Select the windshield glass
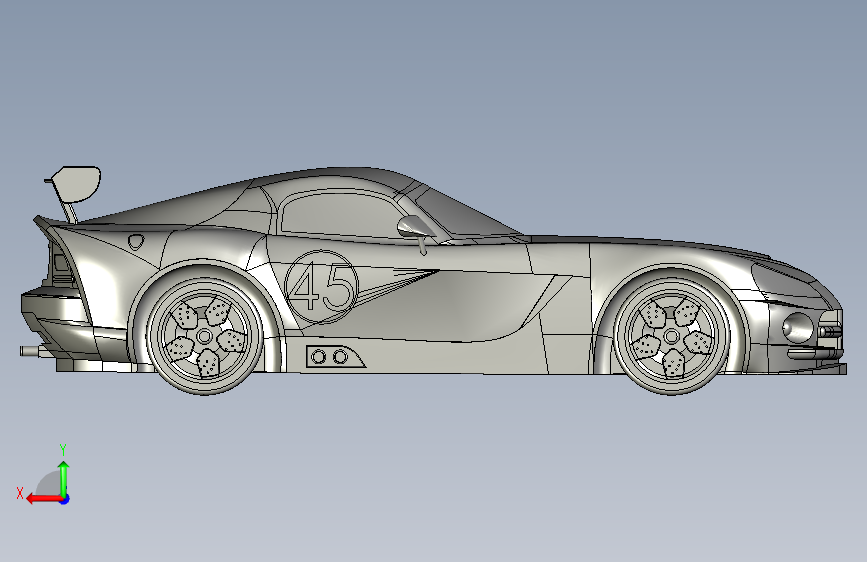 [464, 213]
